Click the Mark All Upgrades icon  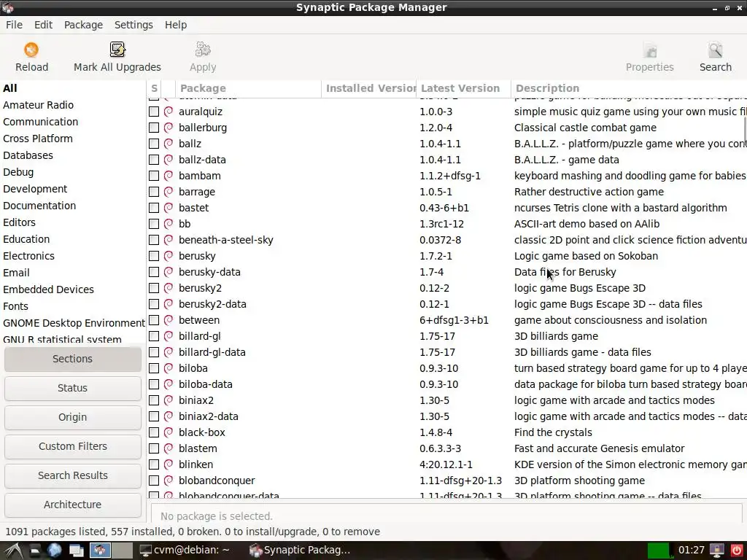coord(117,50)
